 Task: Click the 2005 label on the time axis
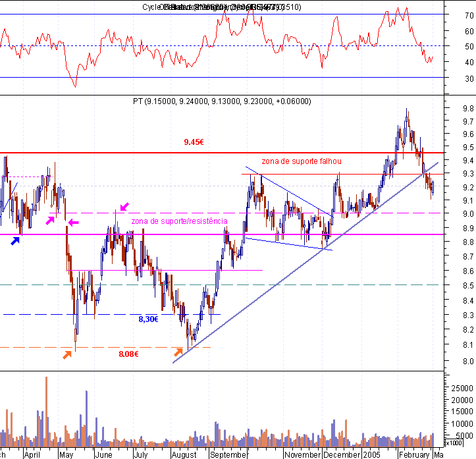[371, 454]
